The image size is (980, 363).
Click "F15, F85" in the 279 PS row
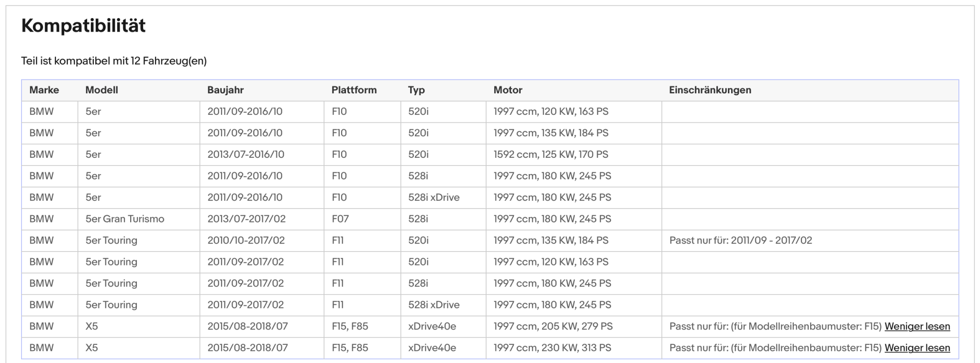click(x=350, y=327)
